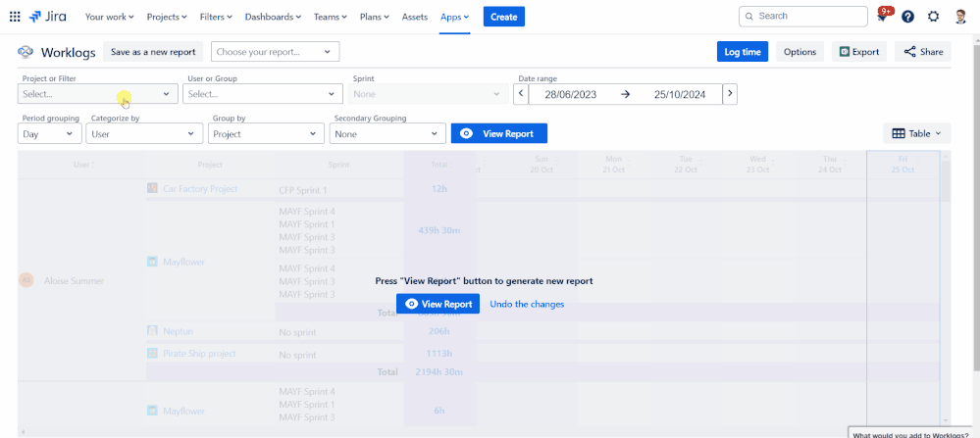Open the Teams menu
The height and width of the screenshot is (438, 980).
tap(331, 17)
